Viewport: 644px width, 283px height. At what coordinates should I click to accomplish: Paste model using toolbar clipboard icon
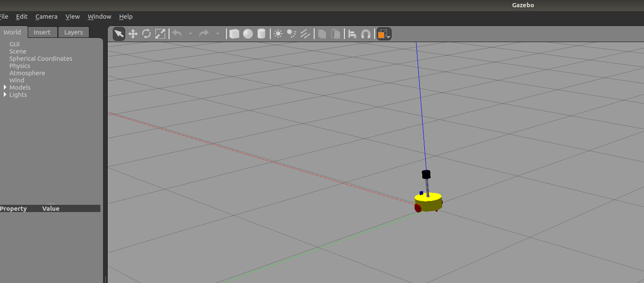pos(336,34)
